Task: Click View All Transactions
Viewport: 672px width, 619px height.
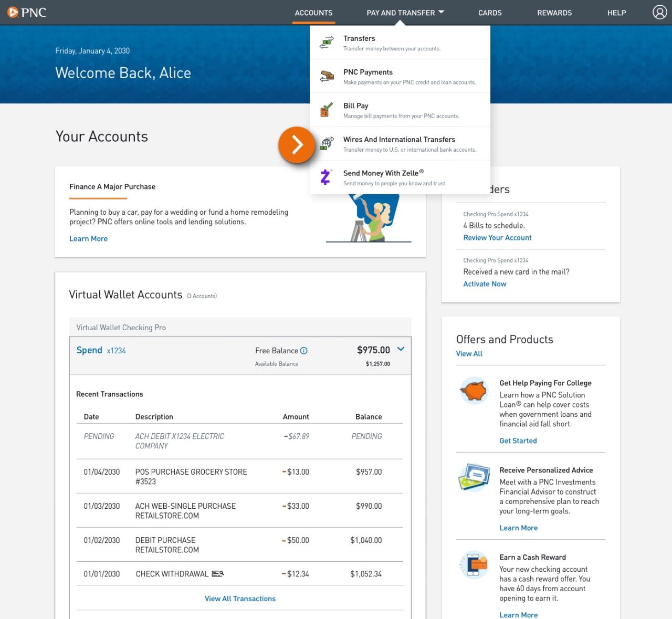Action: (x=240, y=598)
